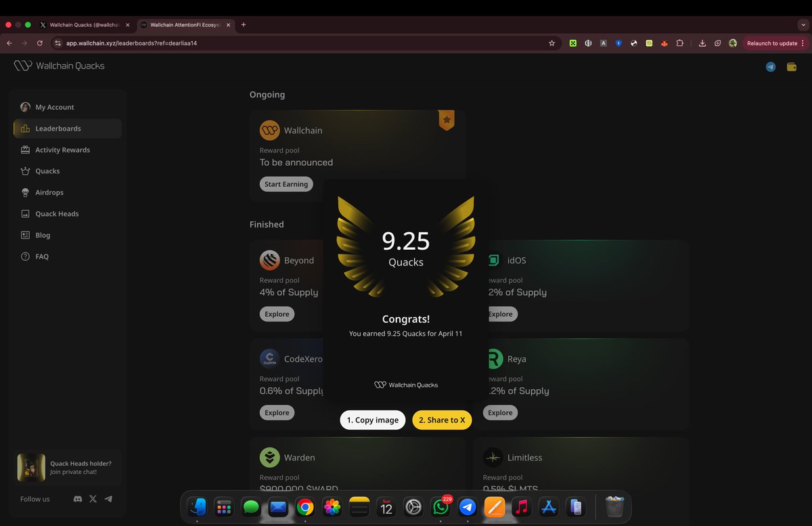The width and height of the screenshot is (812, 526).
Task: Open the yellow wallet icon in the header
Action: [792, 66]
